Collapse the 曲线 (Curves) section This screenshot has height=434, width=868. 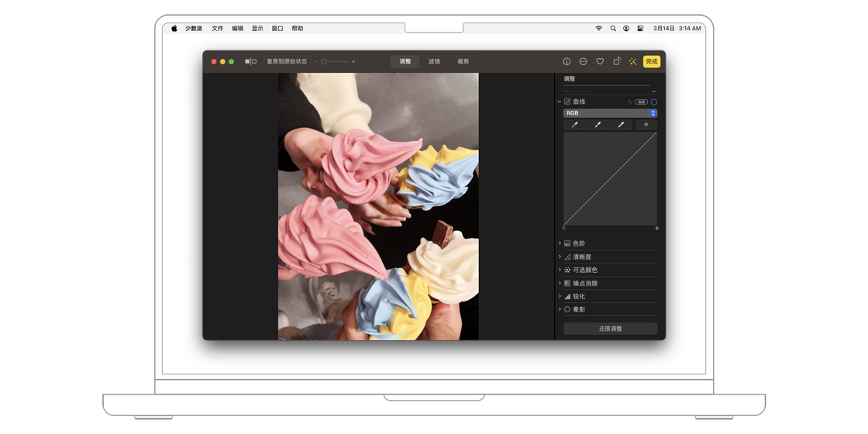[x=560, y=102]
